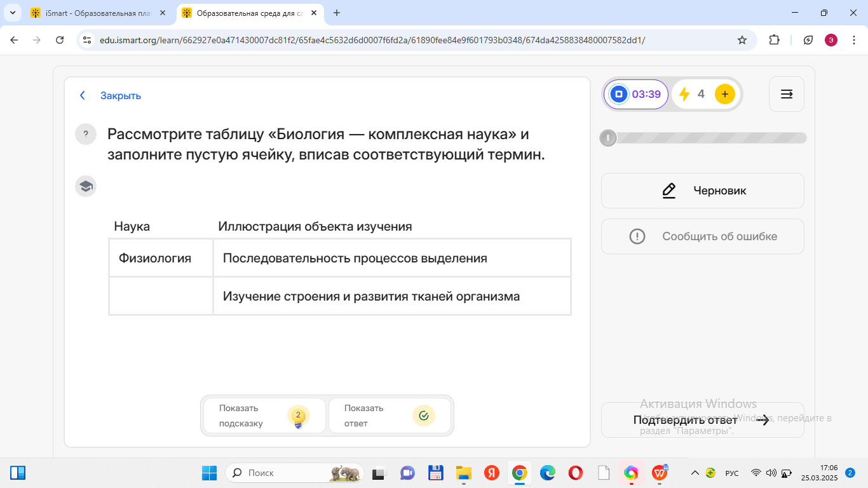Screen dimensions: 868x488
Task: Open the Windows Start menu
Action: tap(209, 473)
